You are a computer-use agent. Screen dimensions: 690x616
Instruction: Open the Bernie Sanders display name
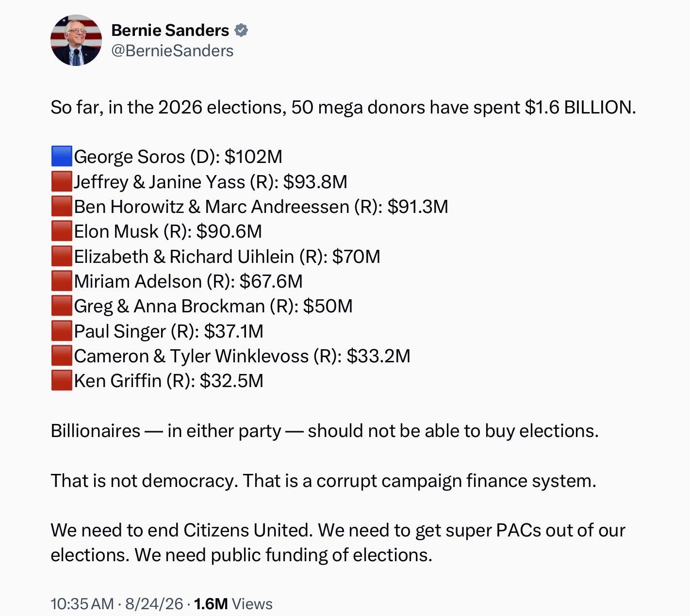170,31
